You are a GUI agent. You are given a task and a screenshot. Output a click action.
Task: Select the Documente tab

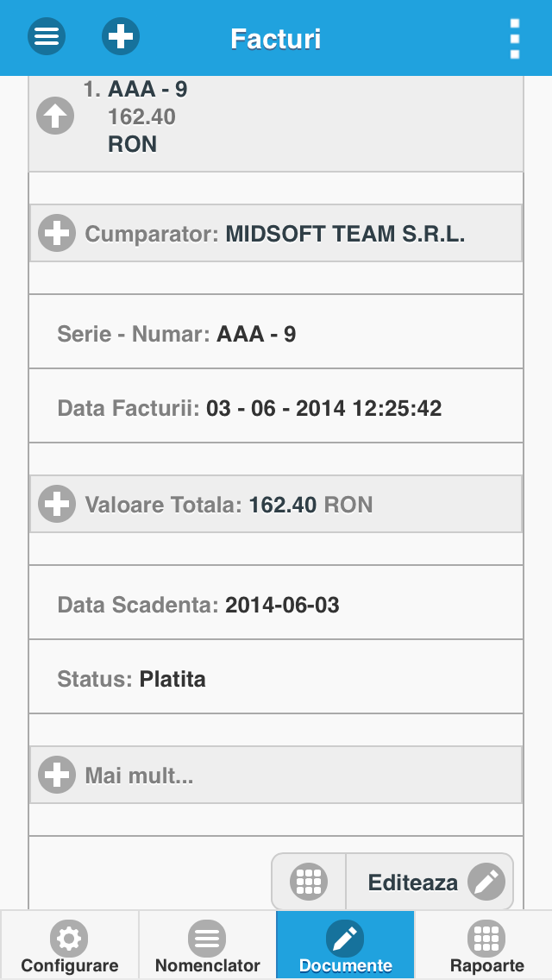pyautogui.click(x=345, y=945)
